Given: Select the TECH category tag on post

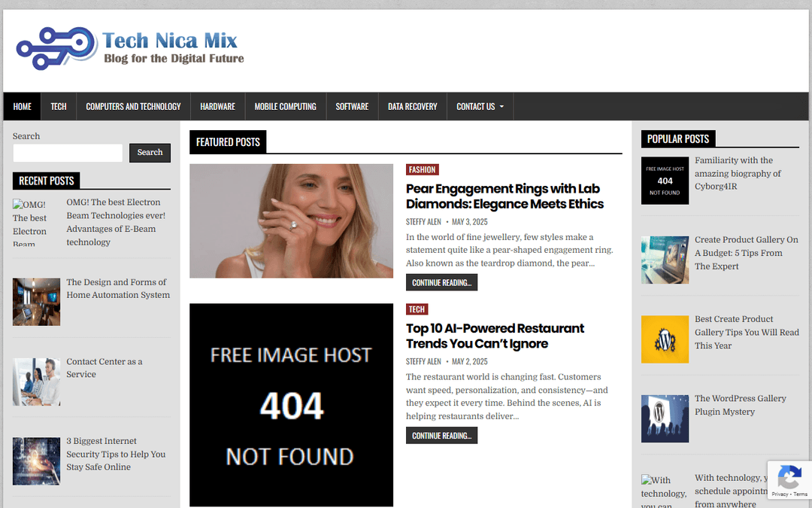Looking at the screenshot, I should (x=417, y=309).
